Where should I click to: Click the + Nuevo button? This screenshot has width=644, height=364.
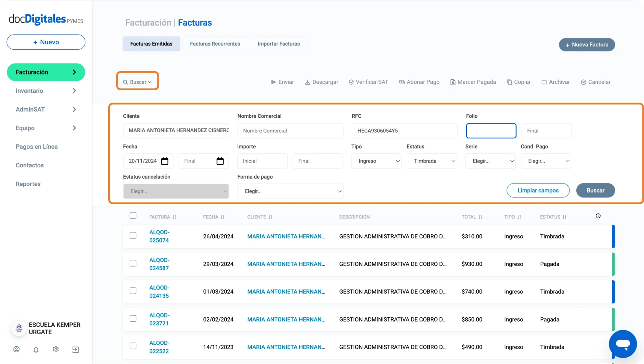pyautogui.click(x=46, y=42)
